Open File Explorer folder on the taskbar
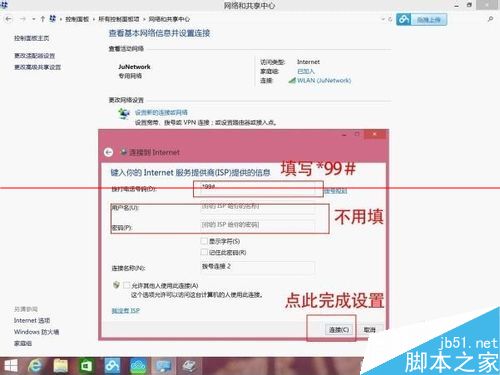 coord(61,366)
